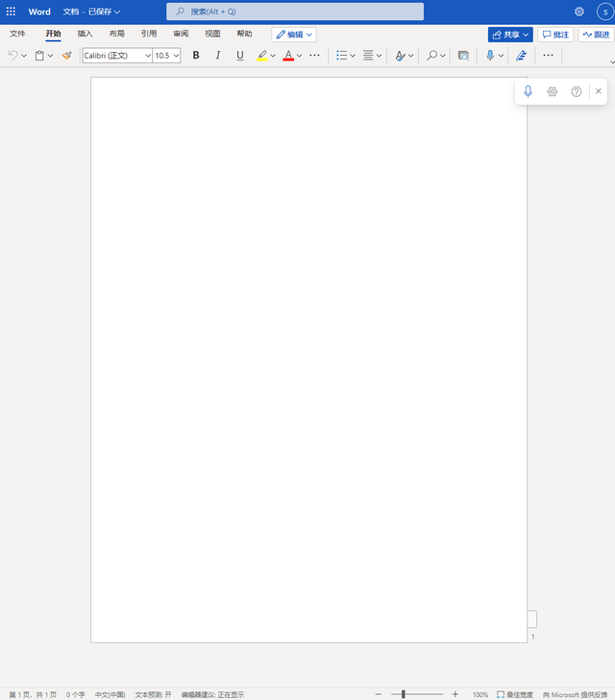This screenshot has width=615, height=700.
Task: Zoom out with the minus button
Action: pyautogui.click(x=379, y=694)
